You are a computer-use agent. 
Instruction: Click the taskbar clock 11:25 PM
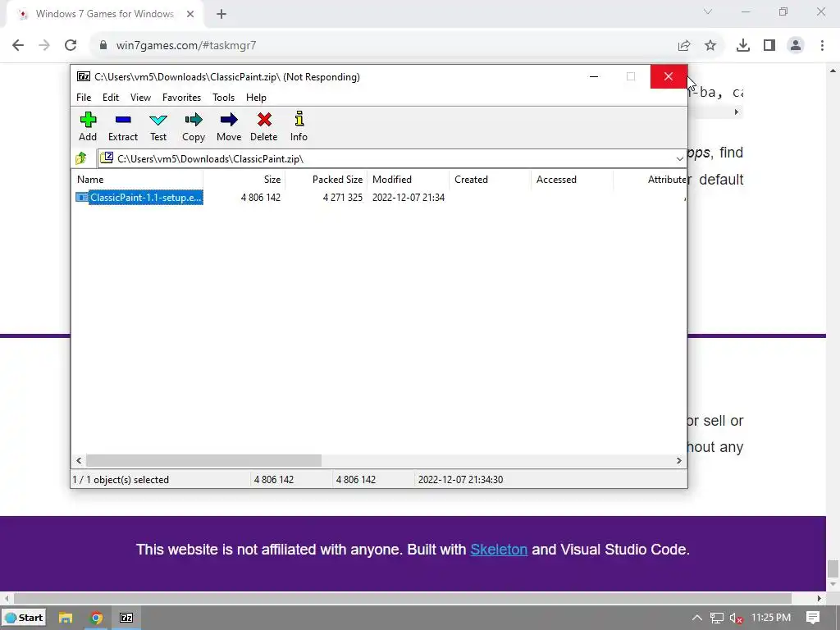click(x=771, y=618)
